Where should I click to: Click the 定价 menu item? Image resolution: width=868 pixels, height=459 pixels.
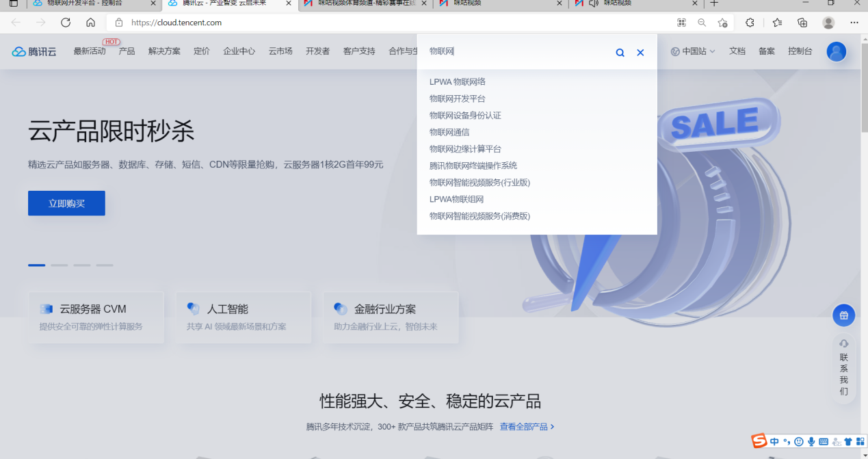[x=202, y=51]
